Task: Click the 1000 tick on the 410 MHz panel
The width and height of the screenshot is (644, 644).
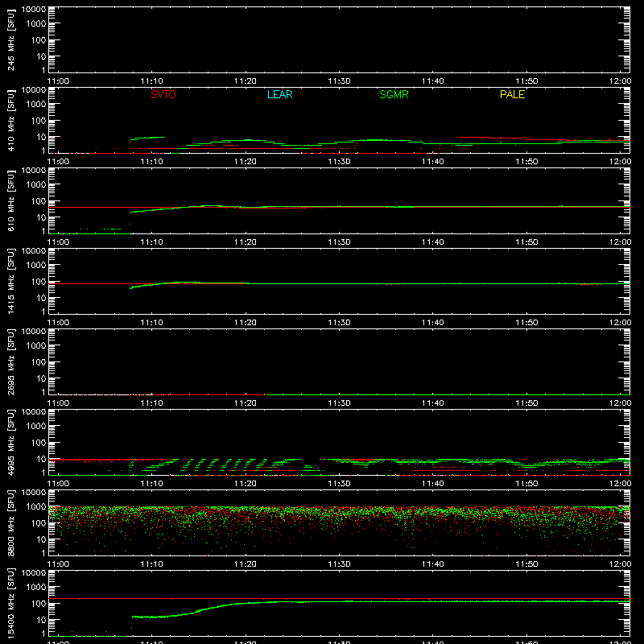Action: click(36, 105)
